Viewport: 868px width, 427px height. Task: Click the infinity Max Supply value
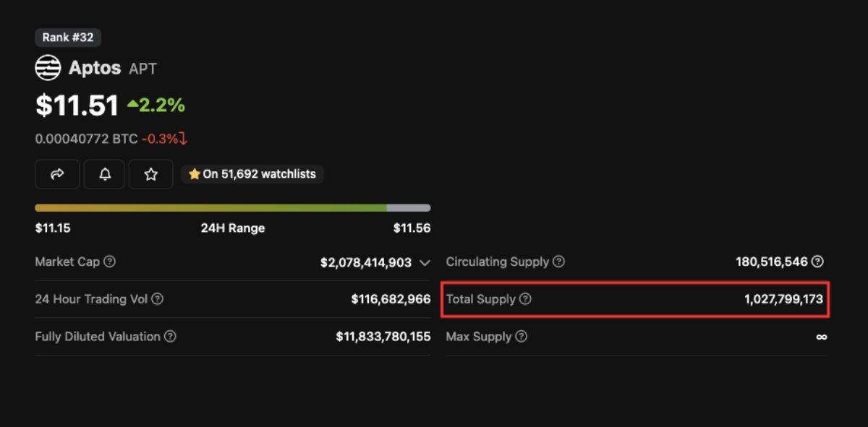click(821, 337)
